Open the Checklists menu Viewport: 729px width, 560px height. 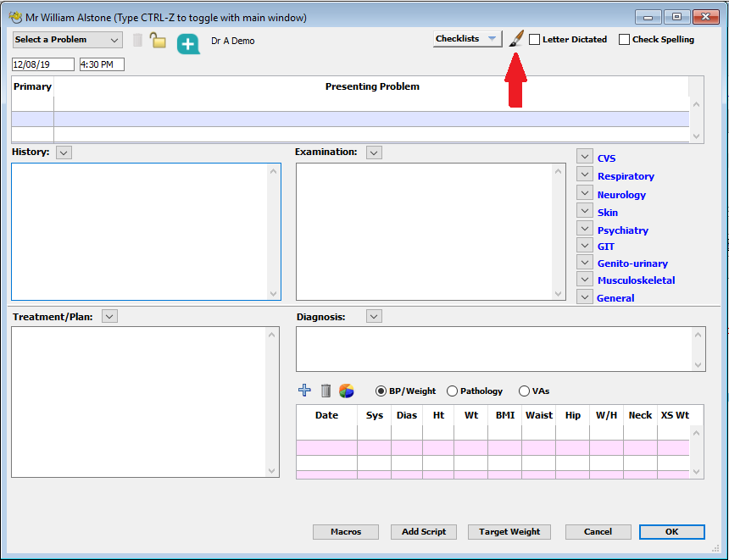(467, 38)
